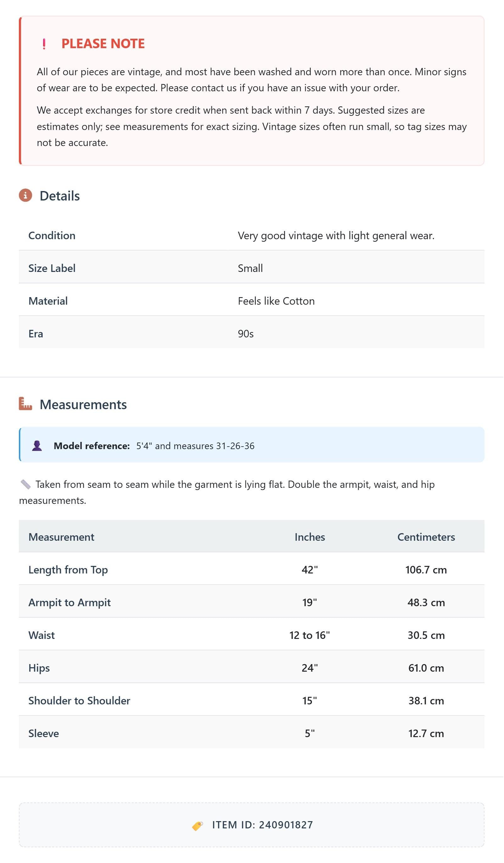Screen dimensions: 504x863
Task: Click the Size Label value Small
Action: point(250,268)
